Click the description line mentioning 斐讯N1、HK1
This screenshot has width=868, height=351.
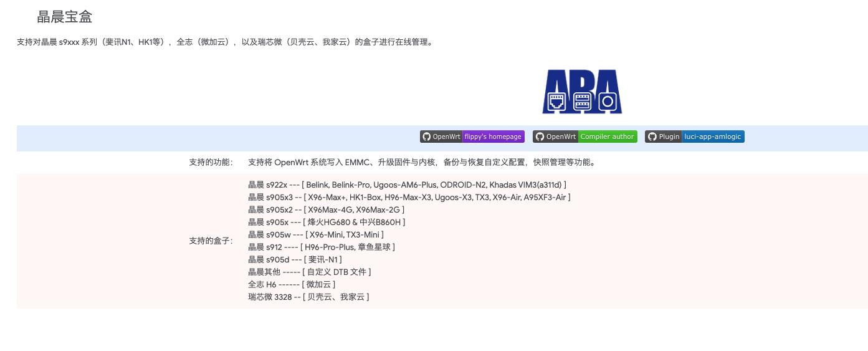tap(225, 42)
